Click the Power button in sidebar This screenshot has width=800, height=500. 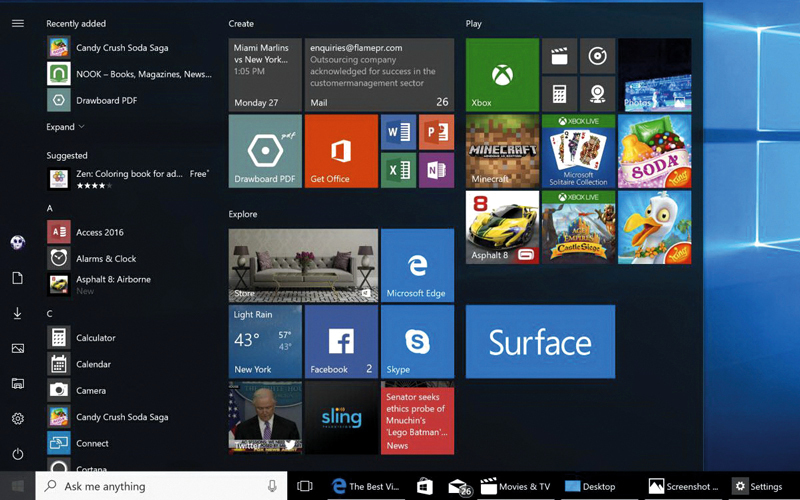point(17,454)
